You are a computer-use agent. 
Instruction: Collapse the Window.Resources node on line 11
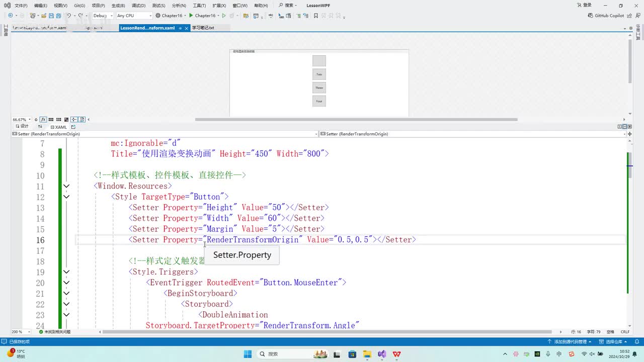click(66, 186)
